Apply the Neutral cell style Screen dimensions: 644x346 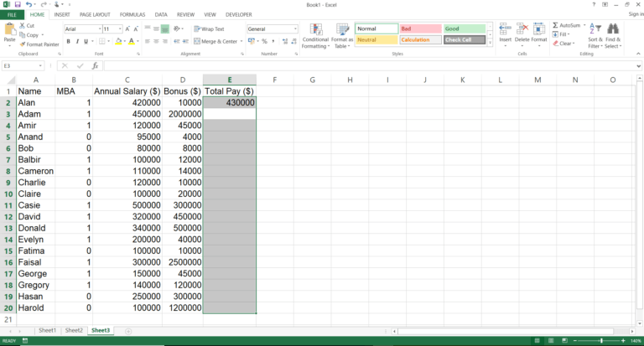click(377, 40)
